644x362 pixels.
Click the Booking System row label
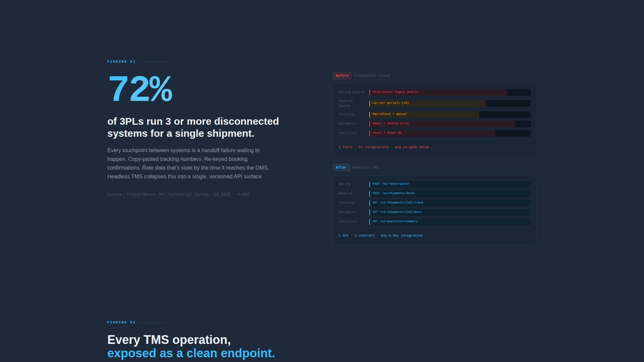tap(345, 103)
